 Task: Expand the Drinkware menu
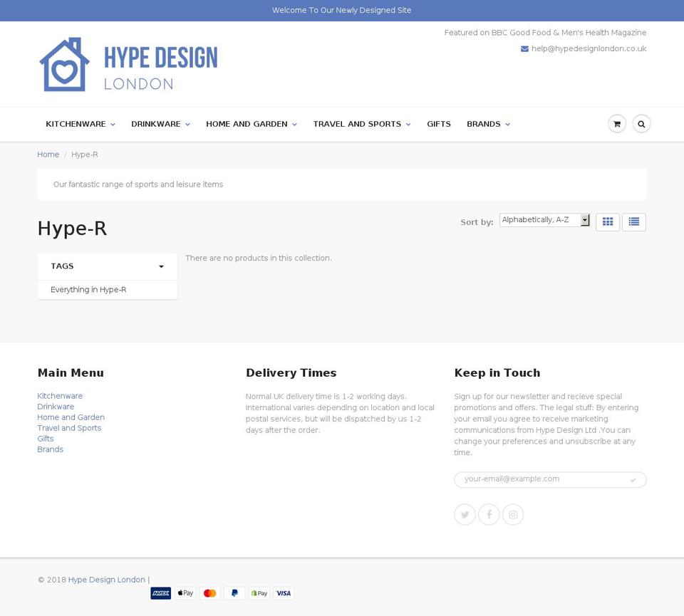click(160, 124)
